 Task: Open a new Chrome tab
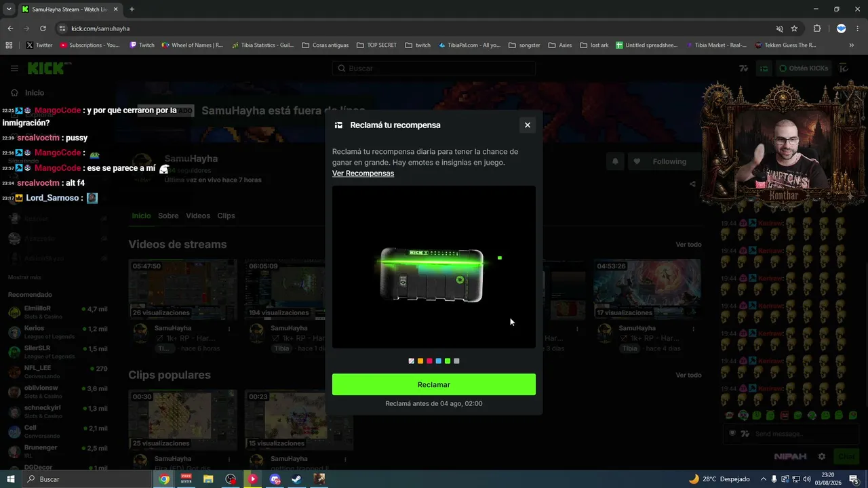[x=132, y=9]
